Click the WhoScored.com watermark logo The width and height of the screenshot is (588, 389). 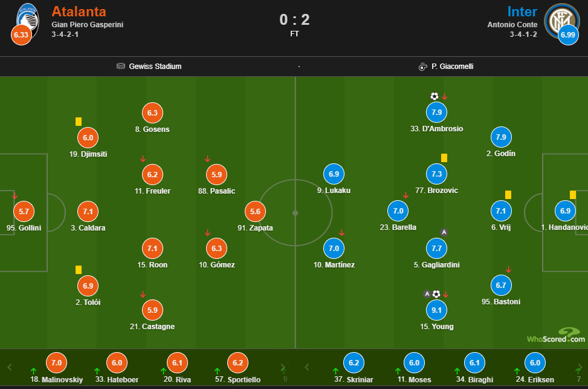pos(556,335)
